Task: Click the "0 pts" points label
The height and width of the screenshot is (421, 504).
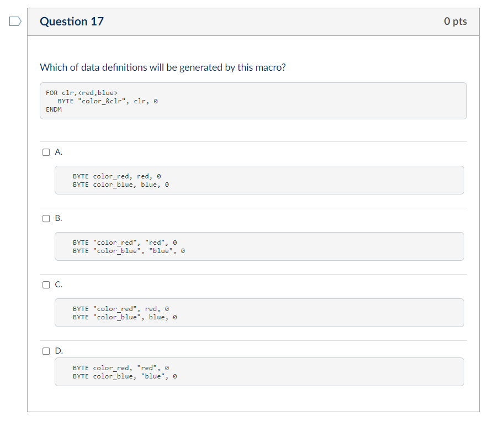Action: [x=455, y=22]
